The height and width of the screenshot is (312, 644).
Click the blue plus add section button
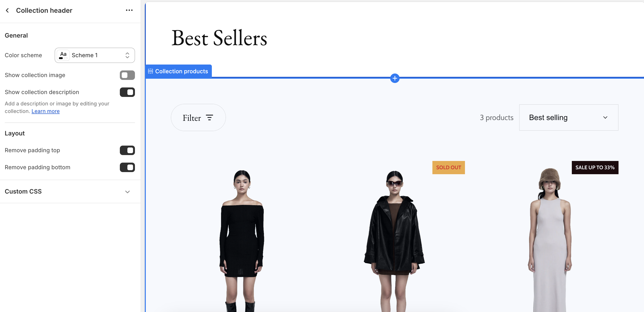(394, 78)
